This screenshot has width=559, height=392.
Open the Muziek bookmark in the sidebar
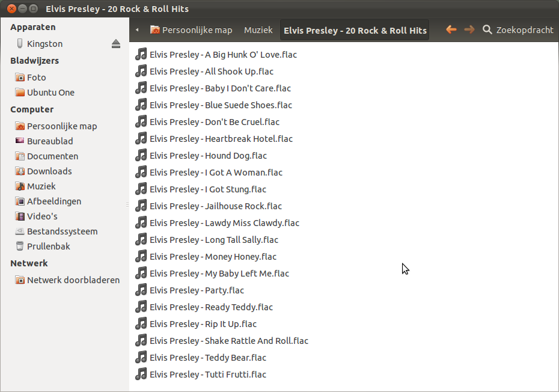coord(41,186)
